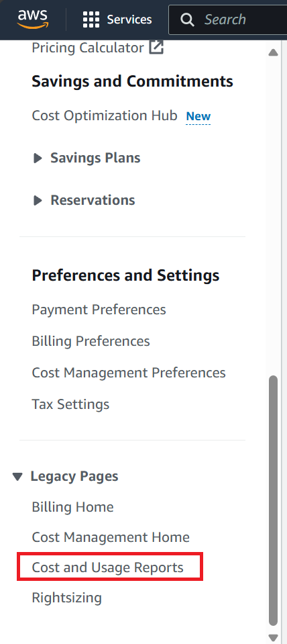
Task: Click external link icon beside Pricing Calculator
Action: (x=156, y=48)
